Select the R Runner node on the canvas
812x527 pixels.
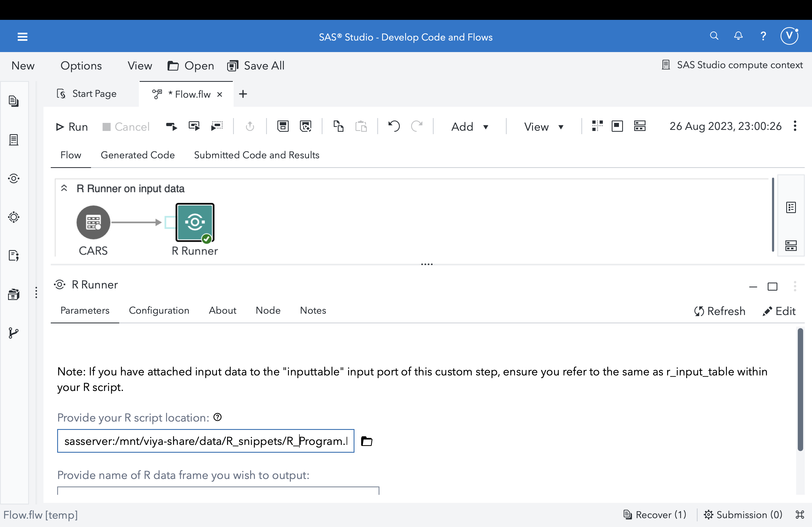(195, 223)
